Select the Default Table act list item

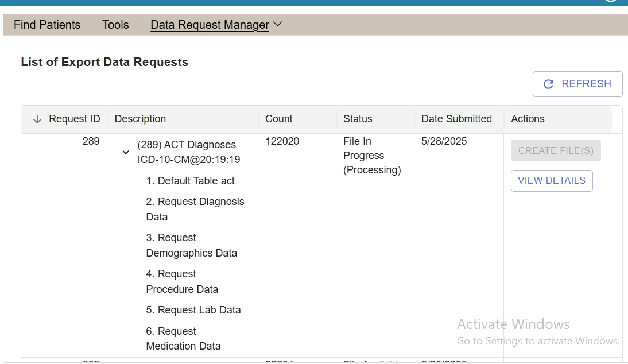coord(191,181)
